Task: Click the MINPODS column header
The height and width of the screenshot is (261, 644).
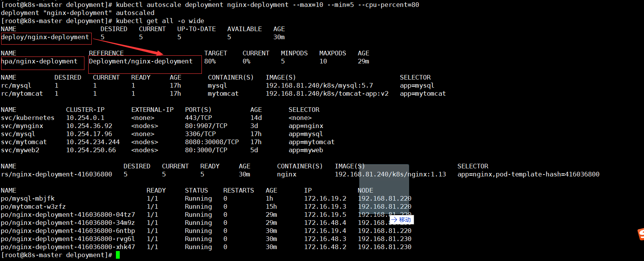Action: [294, 53]
